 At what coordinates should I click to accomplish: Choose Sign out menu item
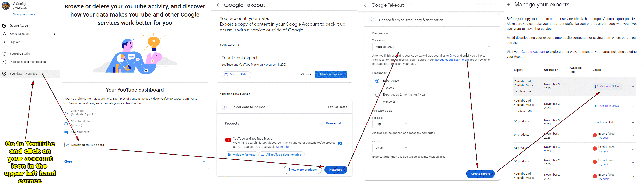click(30, 42)
